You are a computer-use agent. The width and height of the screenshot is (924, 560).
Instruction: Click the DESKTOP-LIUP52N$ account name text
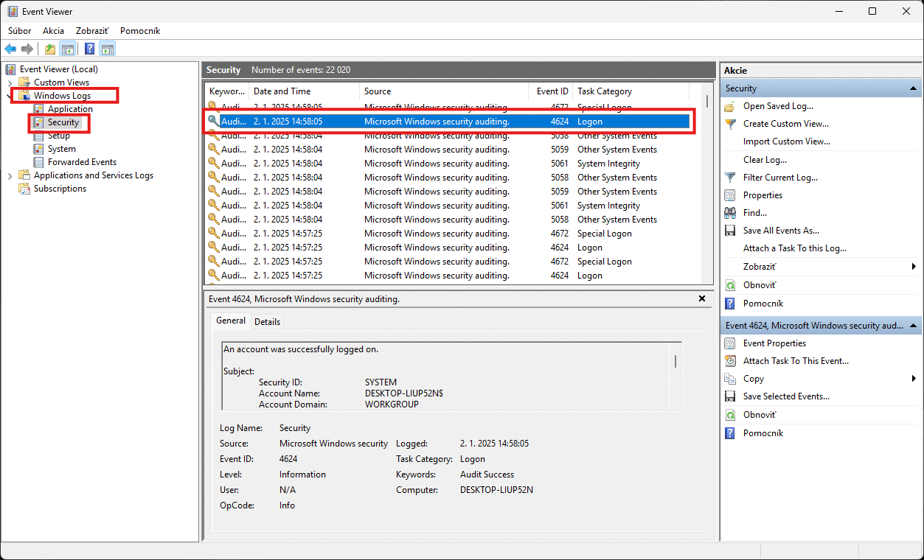[x=404, y=393]
